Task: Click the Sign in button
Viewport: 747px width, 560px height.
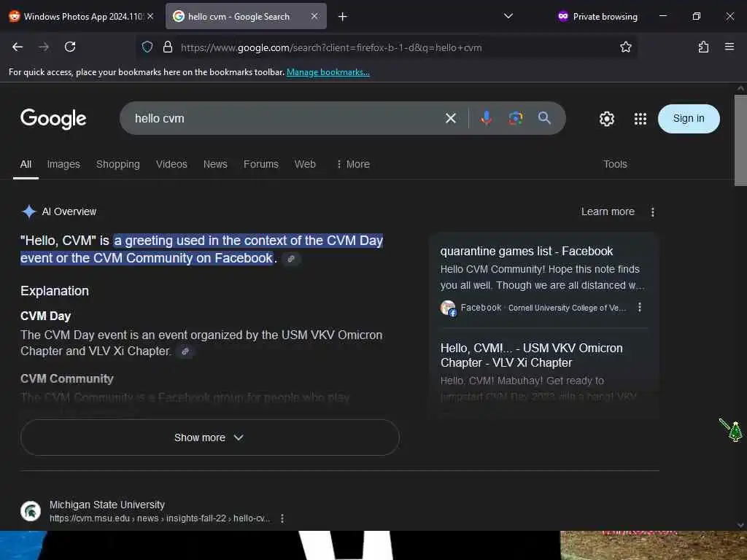Action: pos(689,119)
